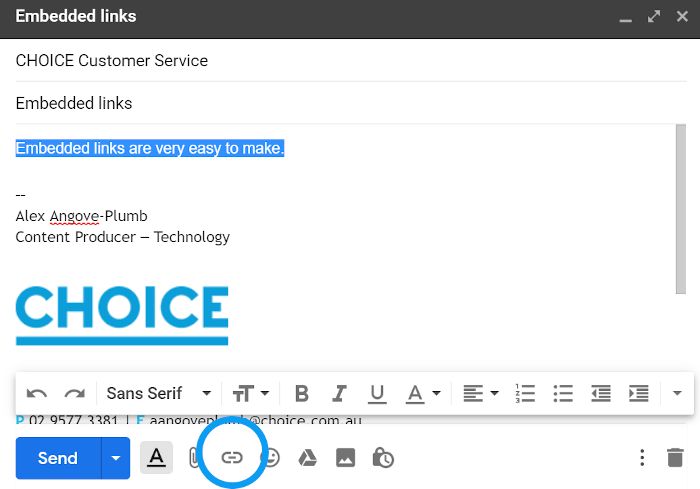Open more options three-dot menu
Image resolution: width=700 pixels, height=489 pixels.
pyautogui.click(x=642, y=458)
